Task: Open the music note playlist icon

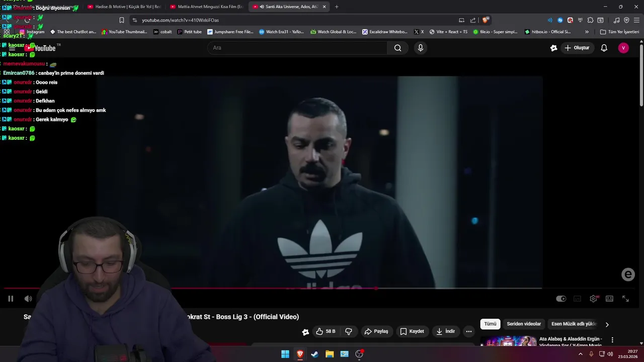Action: pyautogui.click(x=616, y=20)
